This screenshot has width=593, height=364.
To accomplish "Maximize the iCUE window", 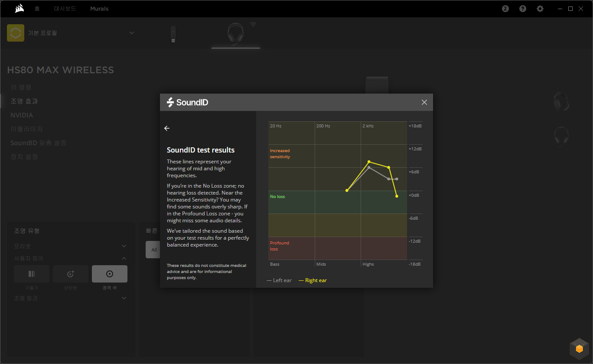I will (x=570, y=9).
